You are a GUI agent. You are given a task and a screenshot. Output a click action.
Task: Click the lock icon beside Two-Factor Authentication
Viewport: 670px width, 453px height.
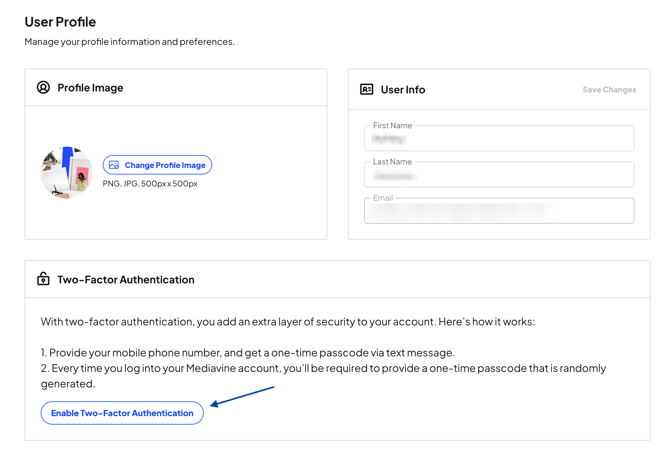tap(43, 279)
